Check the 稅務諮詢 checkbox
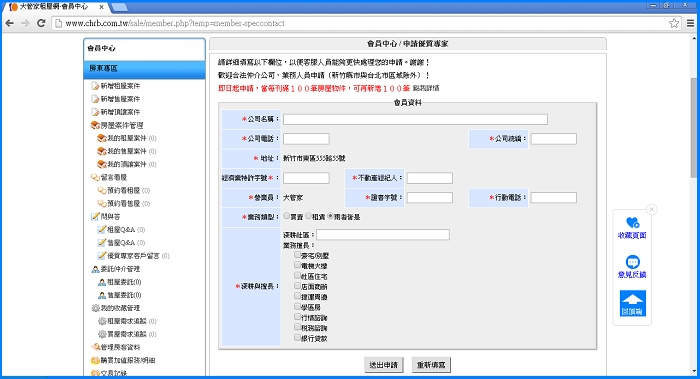The height and width of the screenshot is (379, 700). pos(297,327)
